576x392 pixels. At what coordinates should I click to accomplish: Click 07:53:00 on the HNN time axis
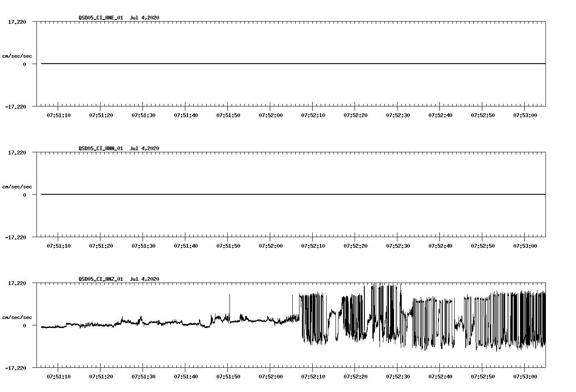tap(525, 246)
